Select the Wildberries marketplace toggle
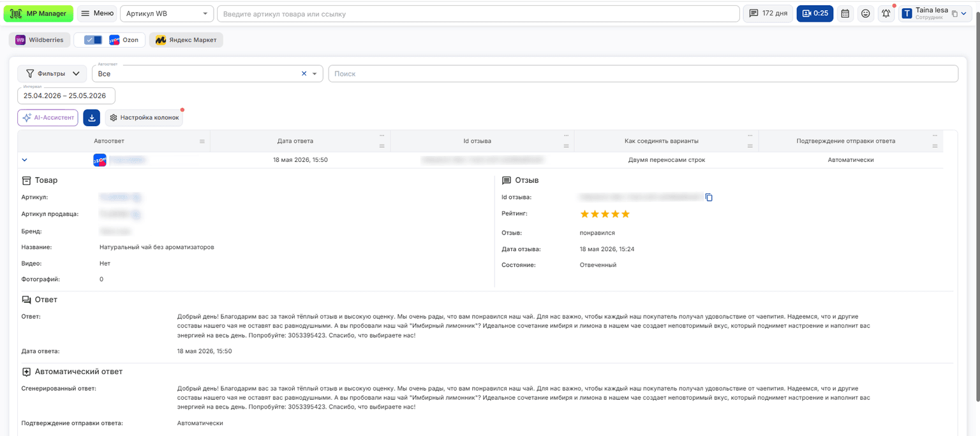 pos(40,40)
